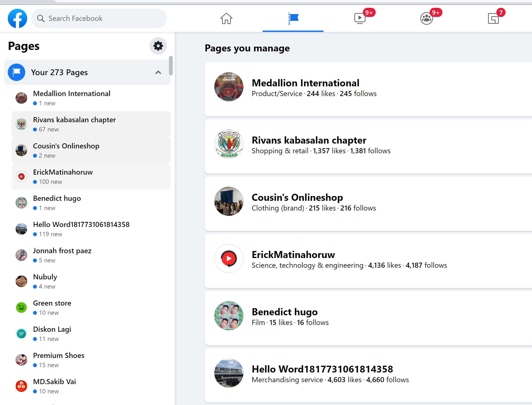This screenshot has width=532, height=405.
Task: Open the Groups tab icon
Action: (426, 18)
